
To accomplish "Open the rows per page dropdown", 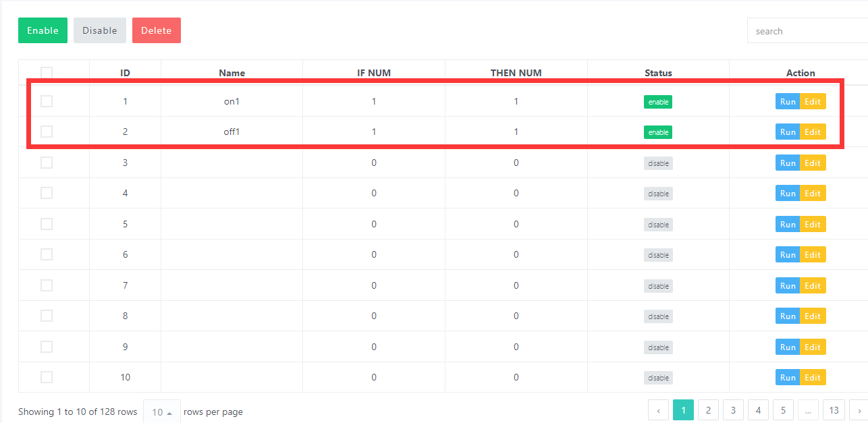I will coord(162,412).
